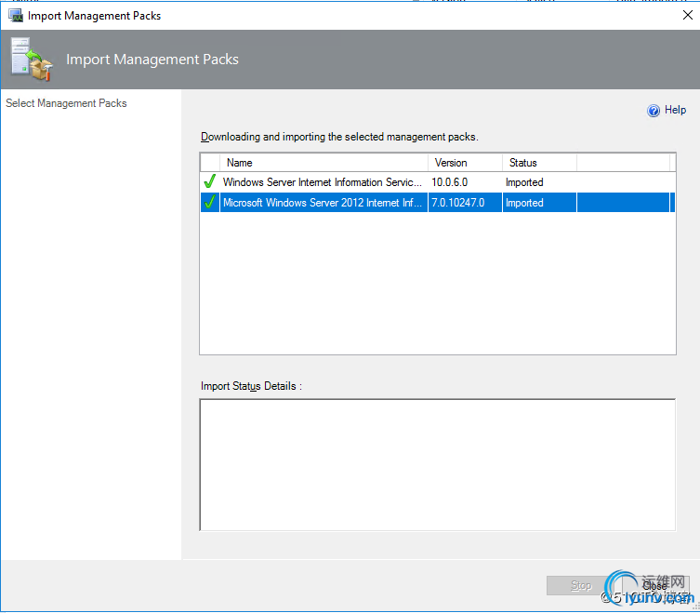700x613 pixels.
Task: Sort by the Status column header
Action: pos(540,163)
